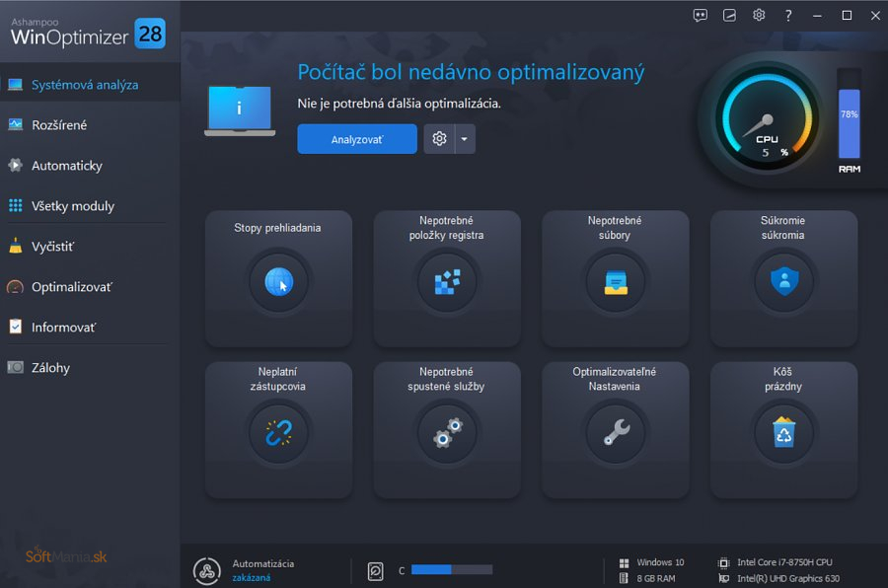Screen dimensions: 888x588
Task: Click the C drive usage bar
Action: coord(452,569)
